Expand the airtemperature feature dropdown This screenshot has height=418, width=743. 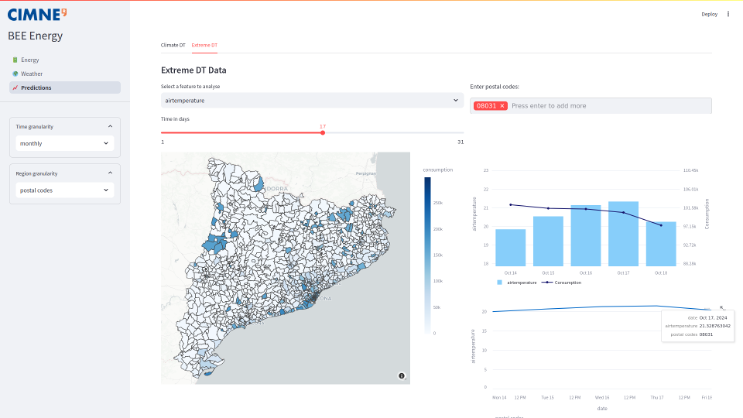coord(311,100)
